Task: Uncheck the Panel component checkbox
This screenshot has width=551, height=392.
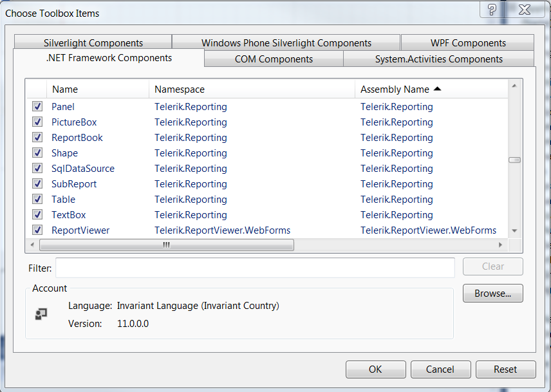Action: click(x=37, y=107)
